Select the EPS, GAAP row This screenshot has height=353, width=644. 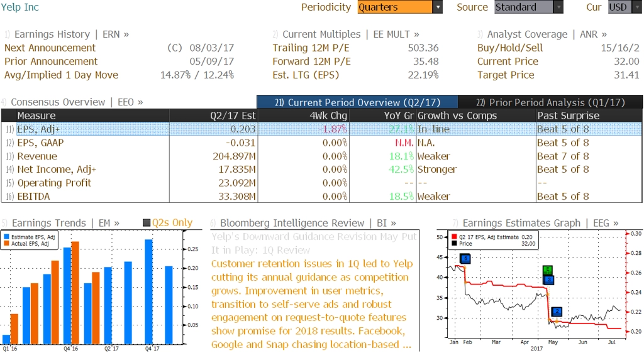(321, 143)
